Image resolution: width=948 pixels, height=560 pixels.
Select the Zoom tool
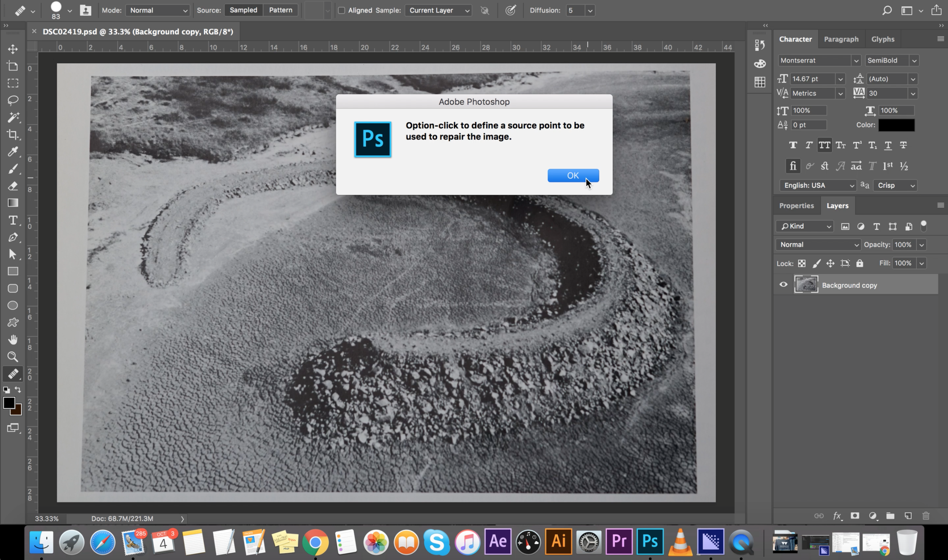(x=13, y=357)
